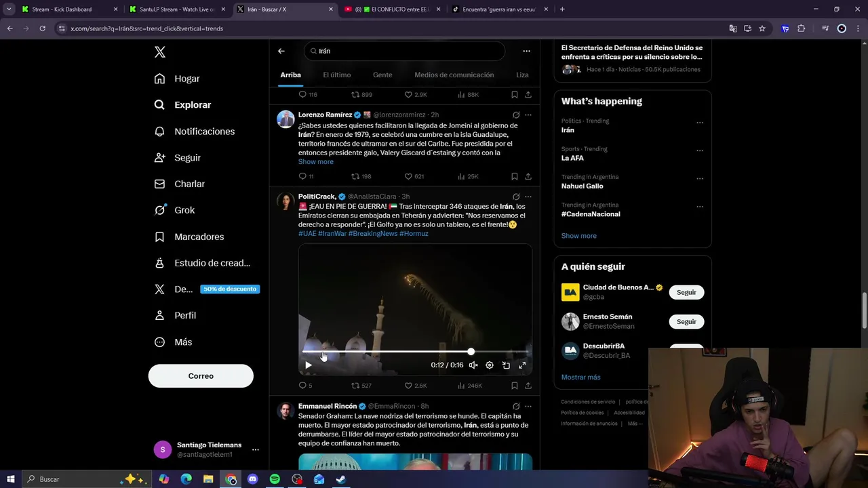Open Steam from the taskbar
868x488 pixels.
pos(341,479)
